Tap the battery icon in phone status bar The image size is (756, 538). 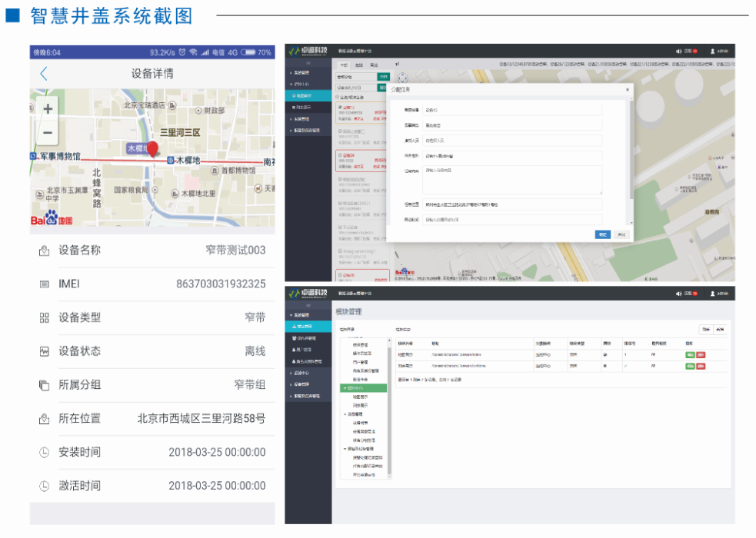click(248, 52)
